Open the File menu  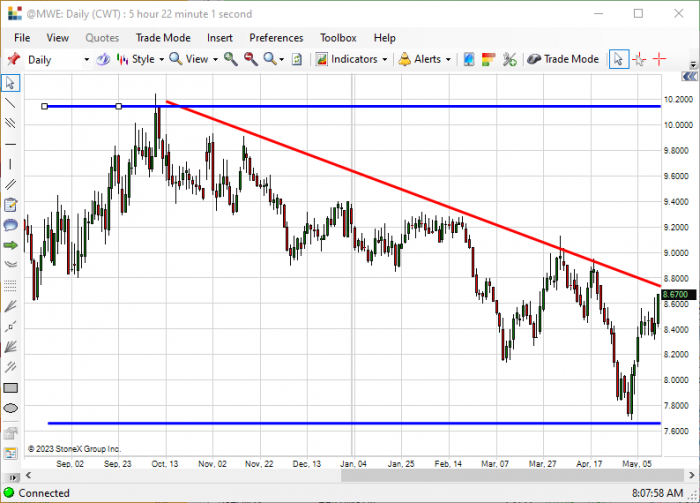(x=22, y=38)
